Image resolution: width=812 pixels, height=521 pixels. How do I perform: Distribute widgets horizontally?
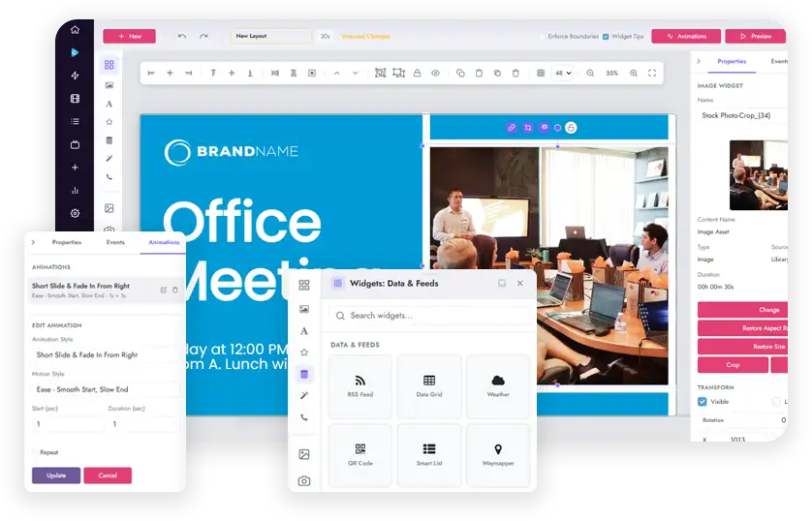[x=275, y=74]
